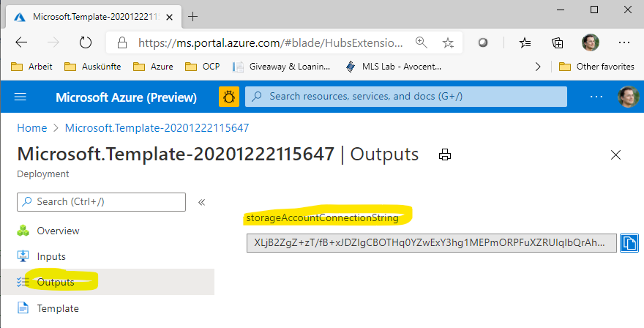Print the Outputs blade
This screenshot has height=328, width=644.
(x=445, y=155)
